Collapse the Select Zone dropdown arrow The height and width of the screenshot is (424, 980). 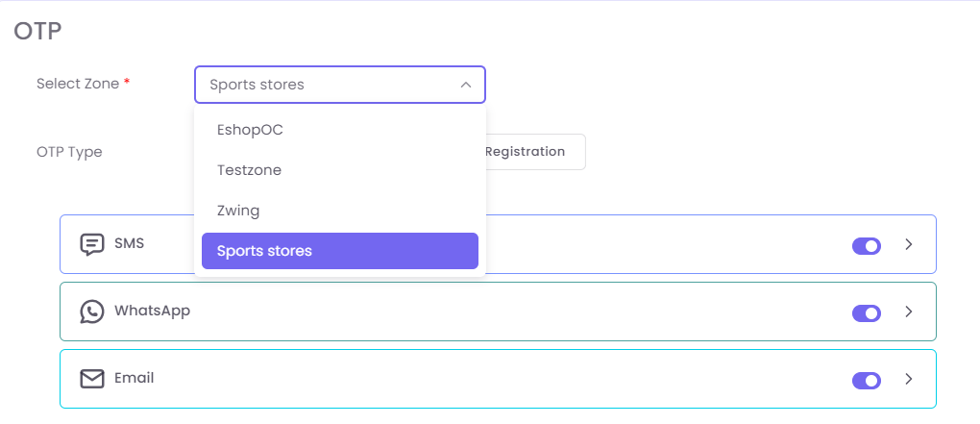(x=466, y=85)
